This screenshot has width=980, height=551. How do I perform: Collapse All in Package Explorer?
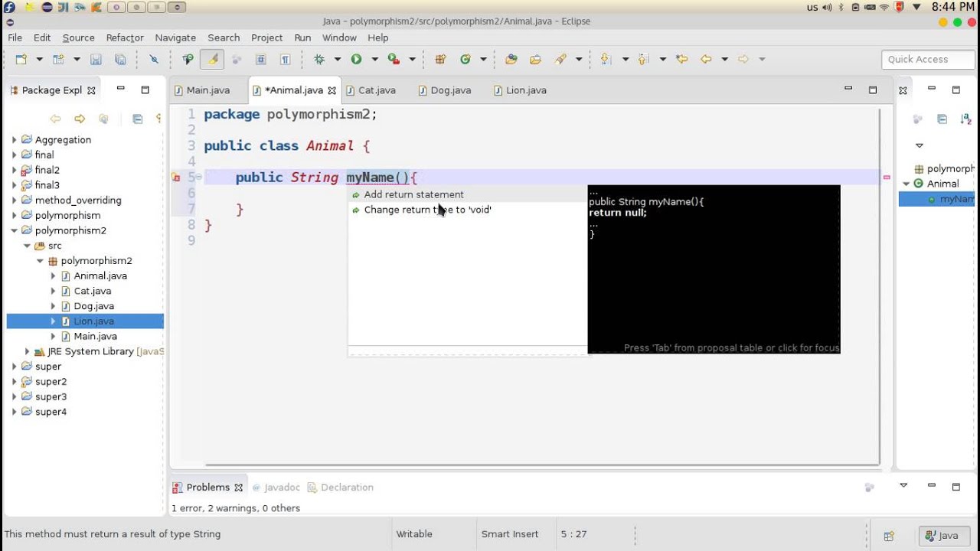(x=138, y=119)
